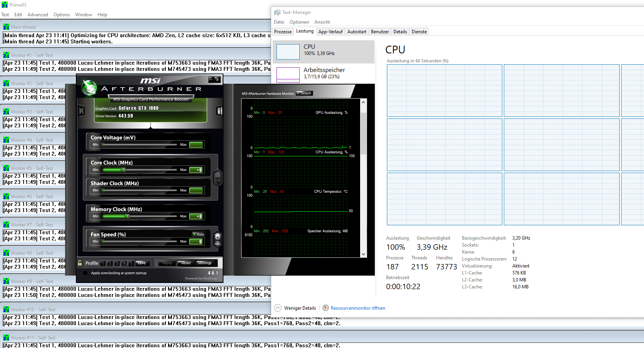Click the Link clocks icon in Afterburner
The width and height of the screenshot is (644, 348).
[218, 178]
